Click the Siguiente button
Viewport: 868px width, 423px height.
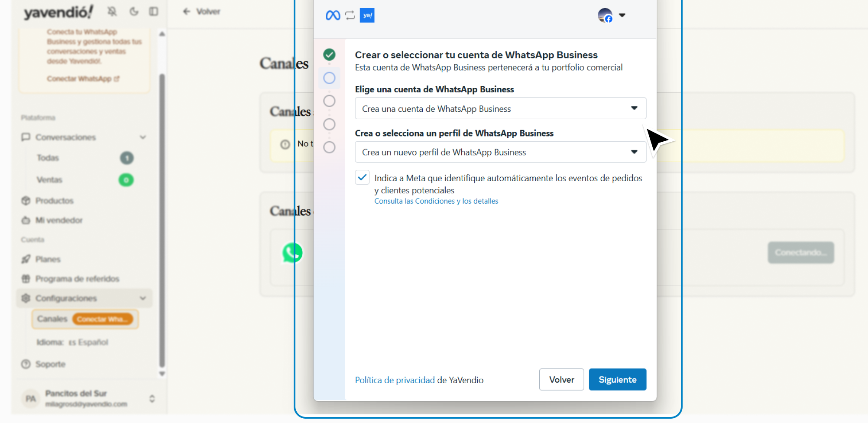617,380
